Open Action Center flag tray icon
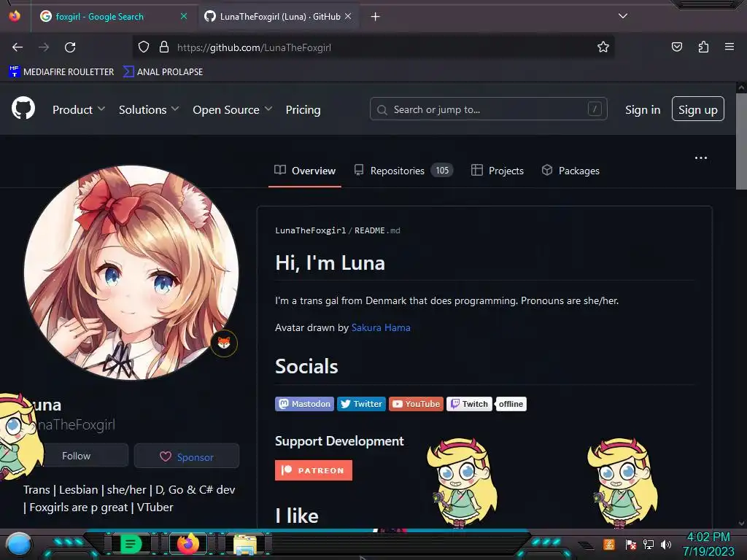The image size is (747, 560). point(630,544)
